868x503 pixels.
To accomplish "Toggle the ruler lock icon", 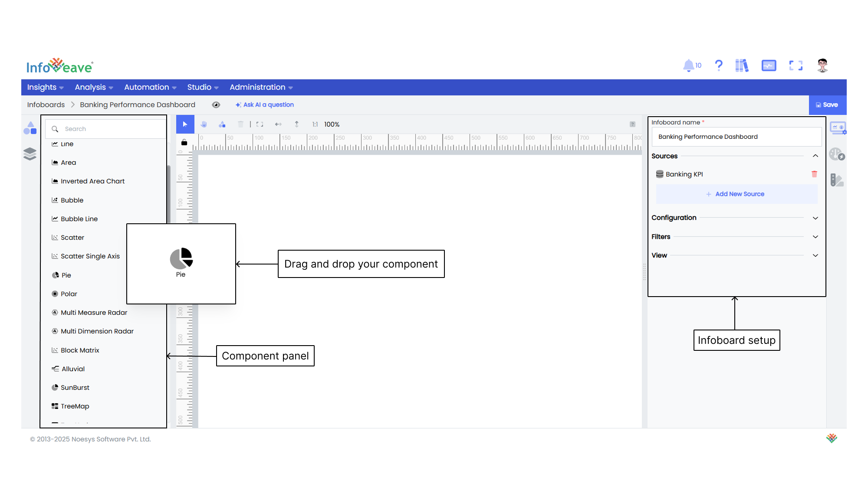I will [x=184, y=142].
